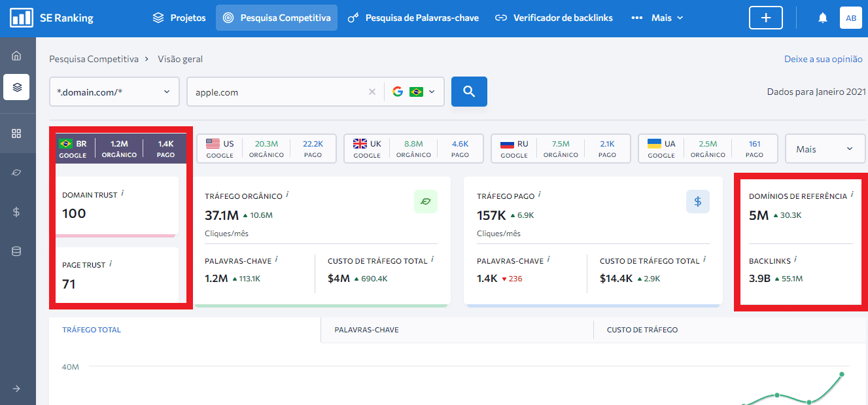Clear the domain search field
Image resolution: width=868 pixels, height=405 pixels.
pos(372,92)
